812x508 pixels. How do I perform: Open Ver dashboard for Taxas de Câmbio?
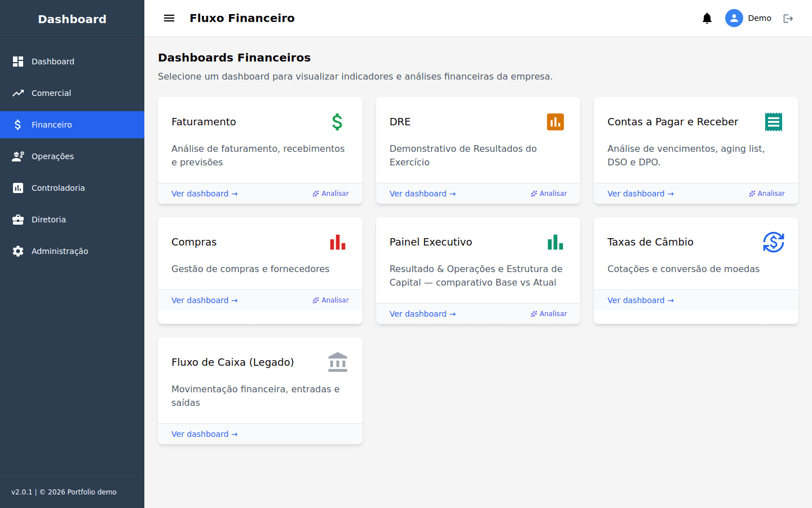coord(641,300)
